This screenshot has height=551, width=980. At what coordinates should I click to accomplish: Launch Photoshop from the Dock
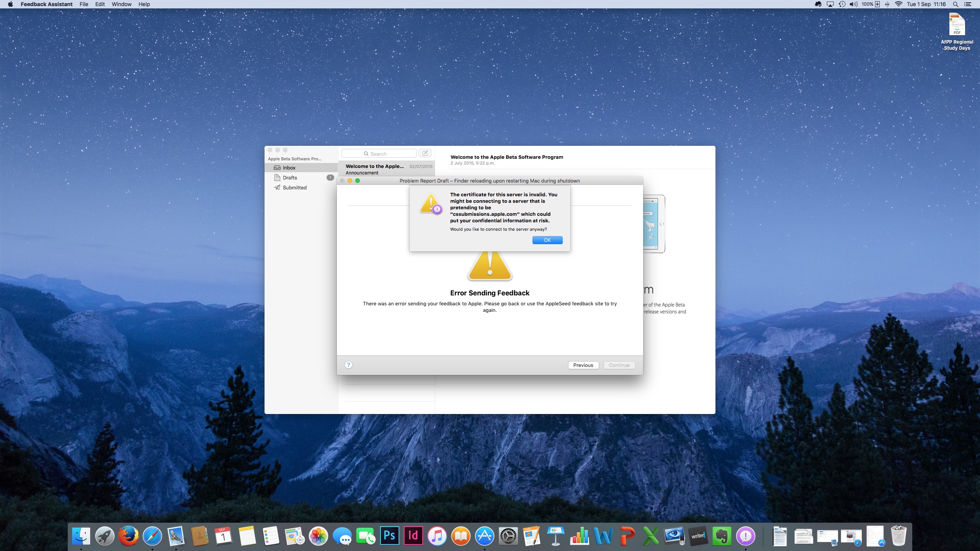(x=390, y=536)
